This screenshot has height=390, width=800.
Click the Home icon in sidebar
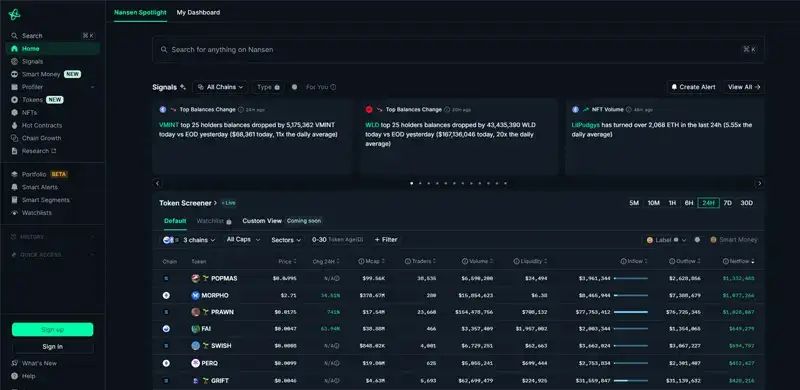pos(14,48)
